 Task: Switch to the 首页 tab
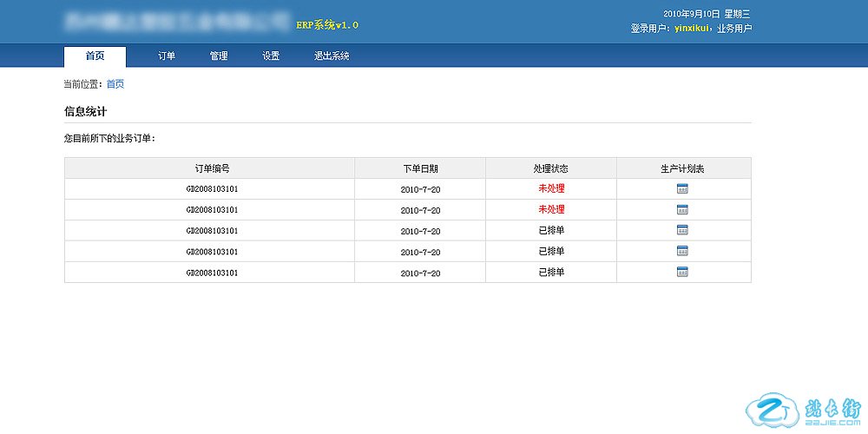pos(95,56)
